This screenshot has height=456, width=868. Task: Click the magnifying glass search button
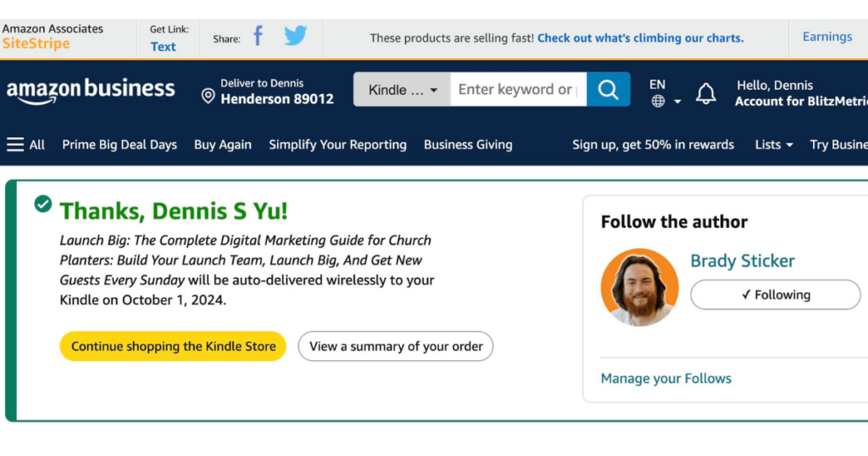click(x=608, y=89)
